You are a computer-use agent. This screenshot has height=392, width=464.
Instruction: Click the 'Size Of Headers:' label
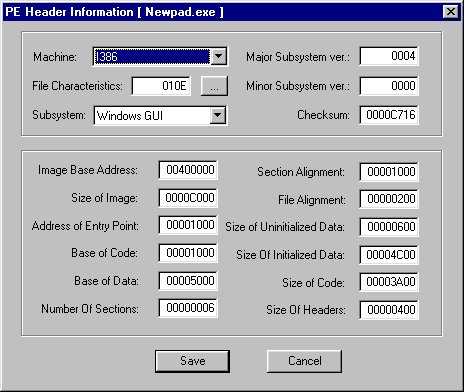(x=306, y=310)
